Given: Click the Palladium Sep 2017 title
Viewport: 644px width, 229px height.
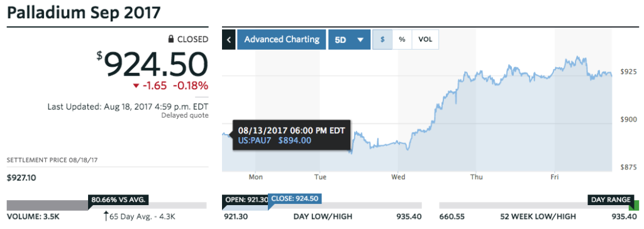Looking at the screenshot, I should (84, 13).
